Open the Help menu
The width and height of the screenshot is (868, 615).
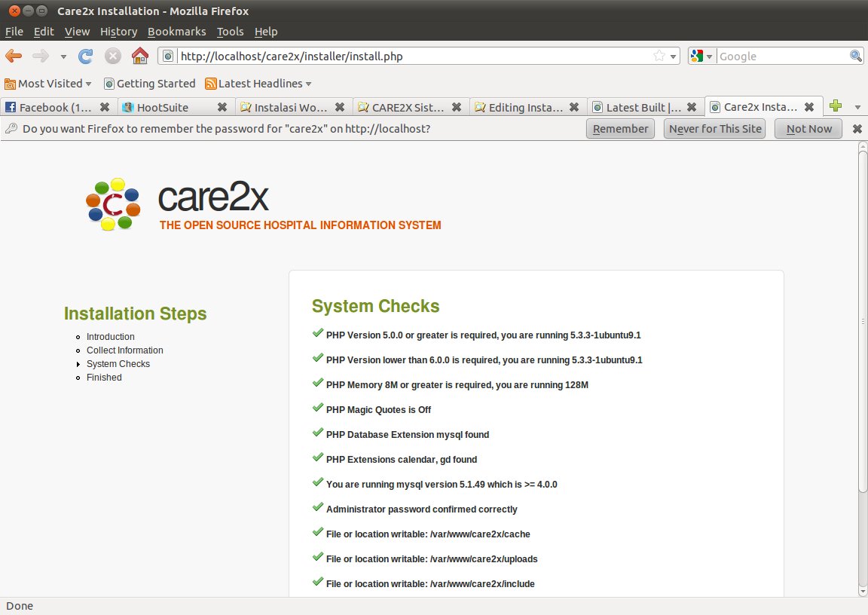pos(266,32)
